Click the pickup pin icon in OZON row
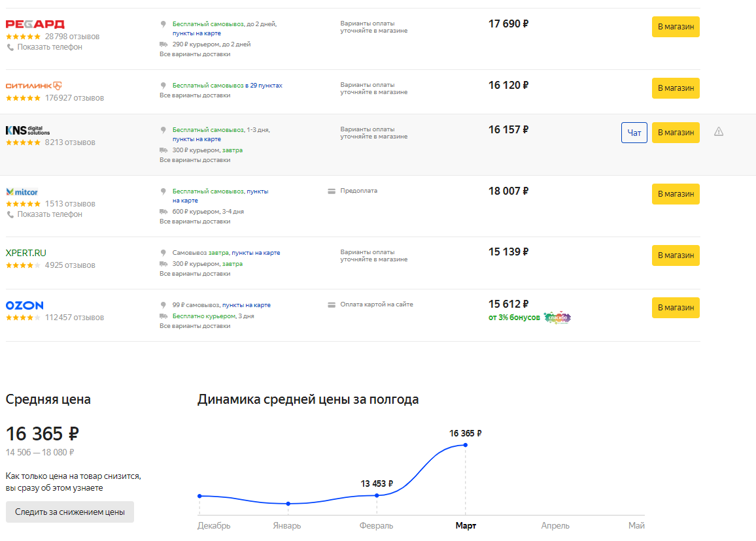 coord(163,305)
